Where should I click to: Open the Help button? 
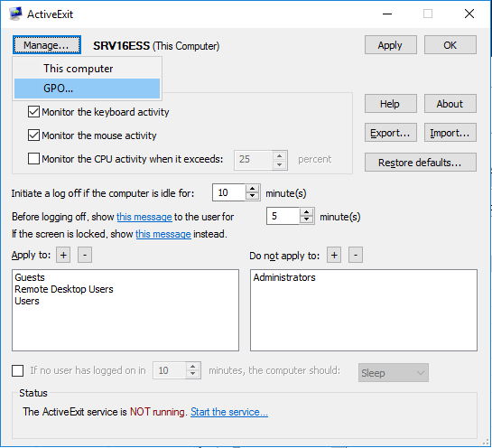(390, 104)
